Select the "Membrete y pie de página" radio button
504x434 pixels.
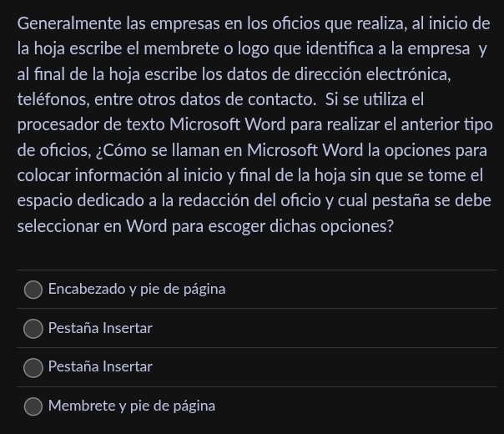point(33,406)
